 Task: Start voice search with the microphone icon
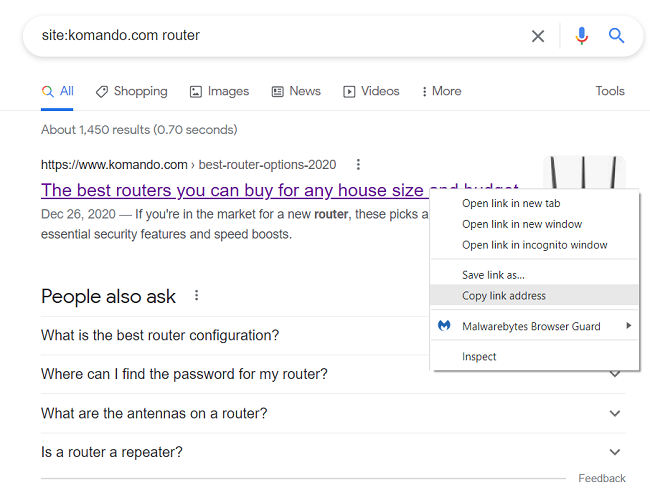pyautogui.click(x=582, y=36)
